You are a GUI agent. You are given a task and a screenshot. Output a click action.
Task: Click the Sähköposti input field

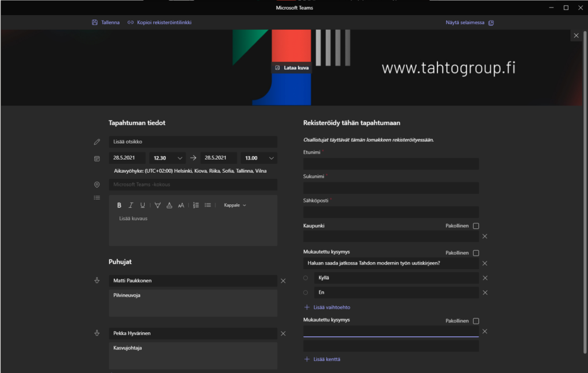click(390, 212)
